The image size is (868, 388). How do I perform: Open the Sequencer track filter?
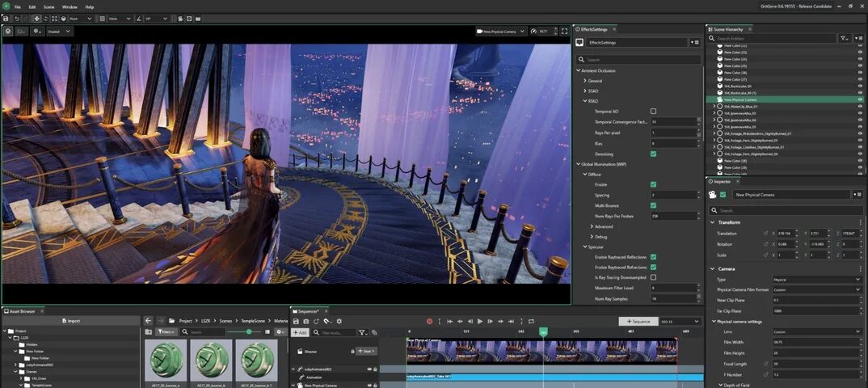tap(363, 333)
